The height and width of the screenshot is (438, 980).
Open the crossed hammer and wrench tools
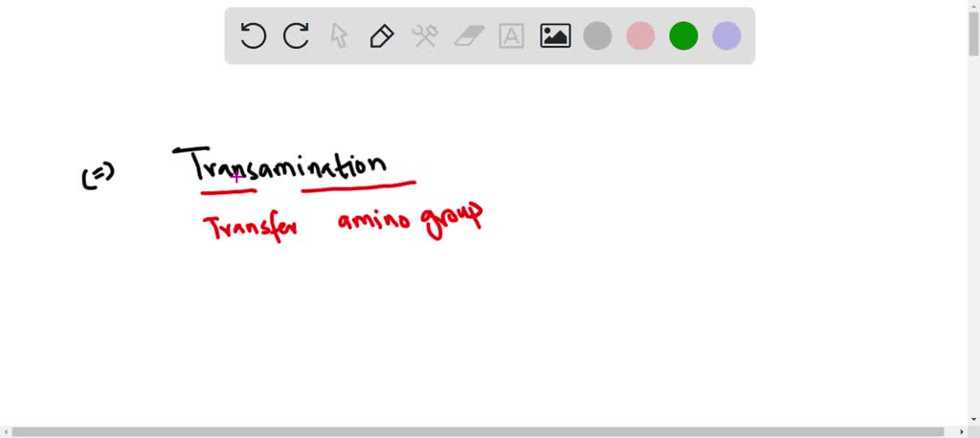(x=425, y=36)
